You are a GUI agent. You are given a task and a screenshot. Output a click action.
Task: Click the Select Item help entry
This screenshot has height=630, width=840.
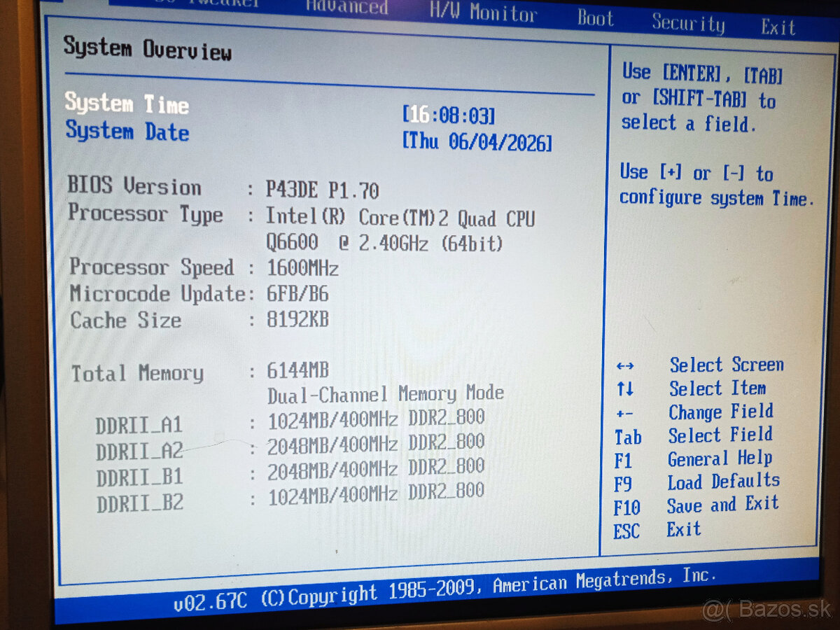point(717,388)
